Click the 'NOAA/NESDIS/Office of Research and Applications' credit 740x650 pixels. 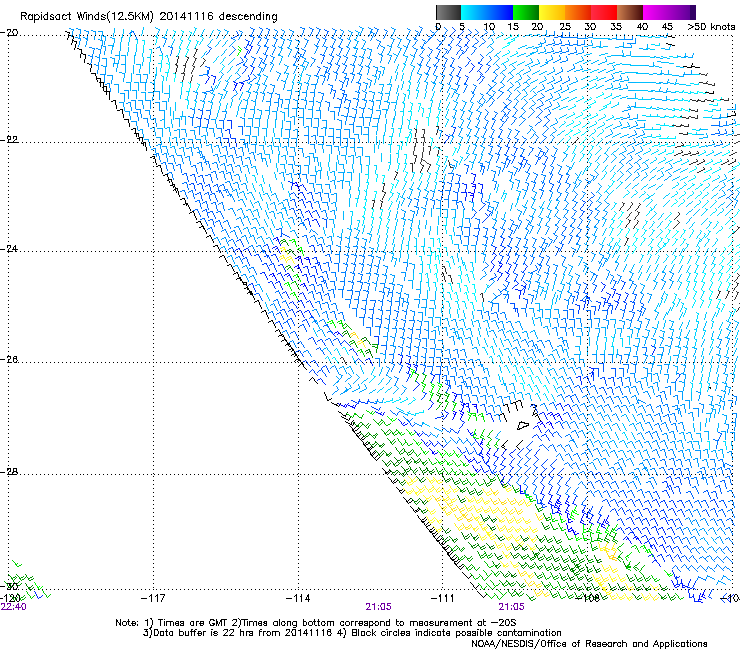coord(589,643)
